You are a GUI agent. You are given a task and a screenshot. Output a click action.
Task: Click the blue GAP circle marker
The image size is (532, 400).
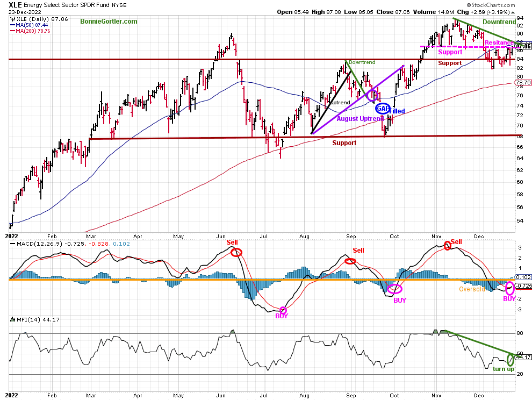[x=383, y=108]
